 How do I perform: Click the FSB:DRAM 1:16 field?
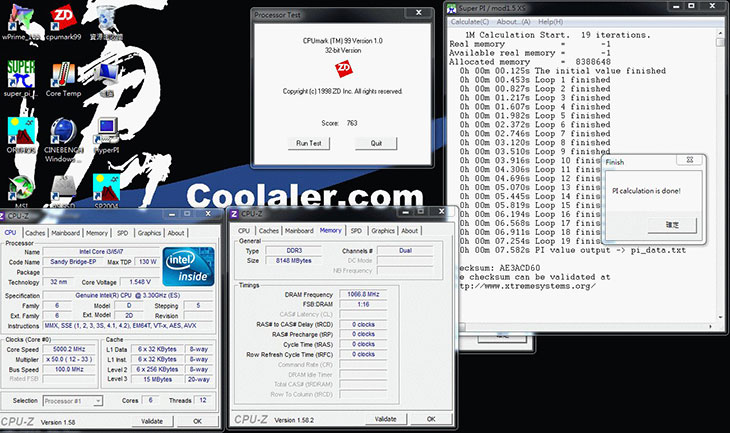(363, 304)
